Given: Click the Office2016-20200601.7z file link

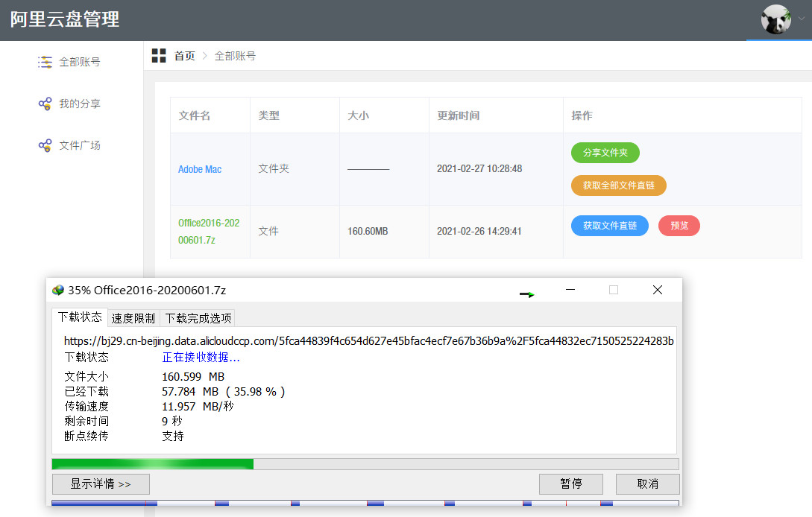Looking at the screenshot, I should click(209, 232).
